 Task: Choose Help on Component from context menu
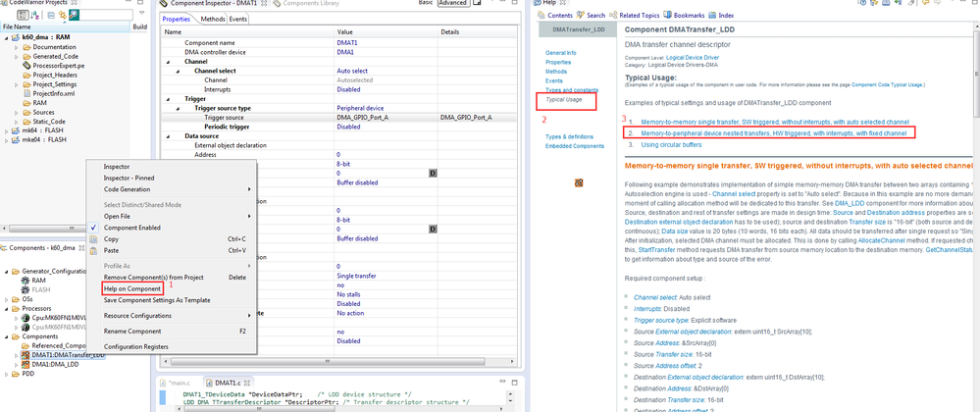tap(131, 288)
